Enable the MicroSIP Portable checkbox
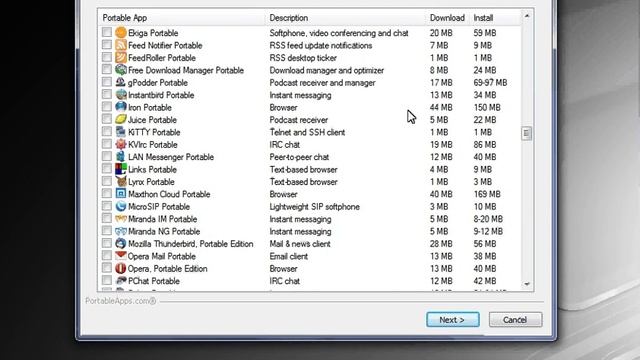Screen dimensions: 640x360 107,206
